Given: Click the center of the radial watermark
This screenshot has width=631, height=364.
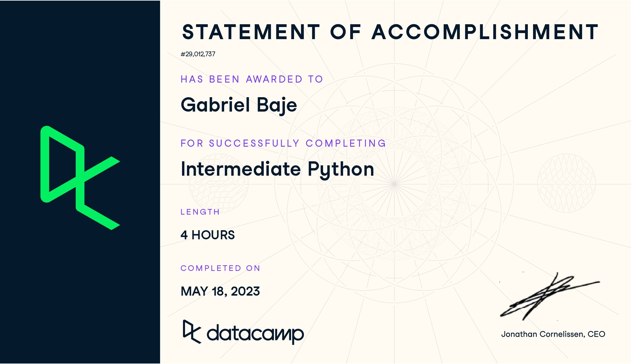Looking at the screenshot, I should [394, 184].
